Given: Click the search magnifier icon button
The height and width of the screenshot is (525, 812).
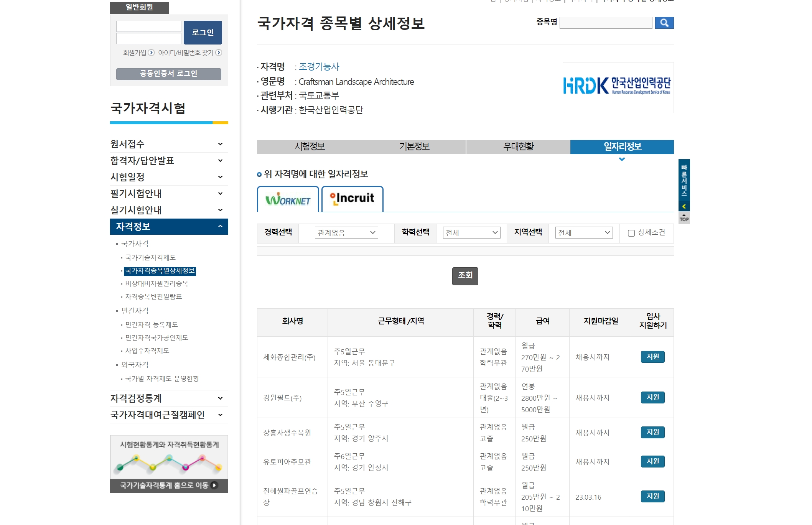Looking at the screenshot, I should coord(664,23).
